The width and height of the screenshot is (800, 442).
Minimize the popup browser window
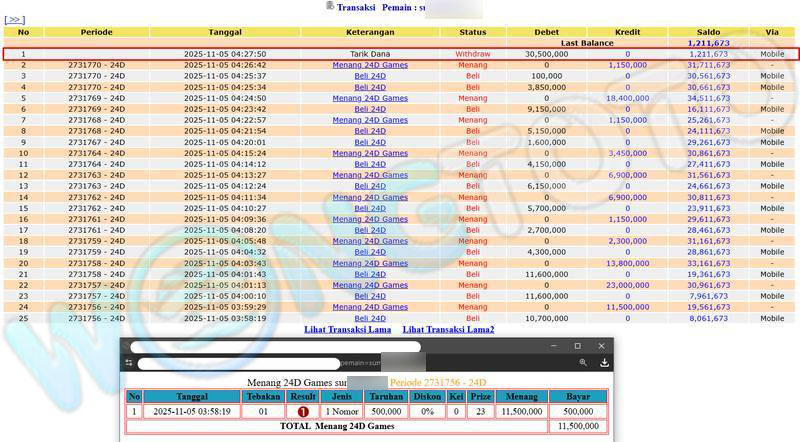[x=553, y=346]
